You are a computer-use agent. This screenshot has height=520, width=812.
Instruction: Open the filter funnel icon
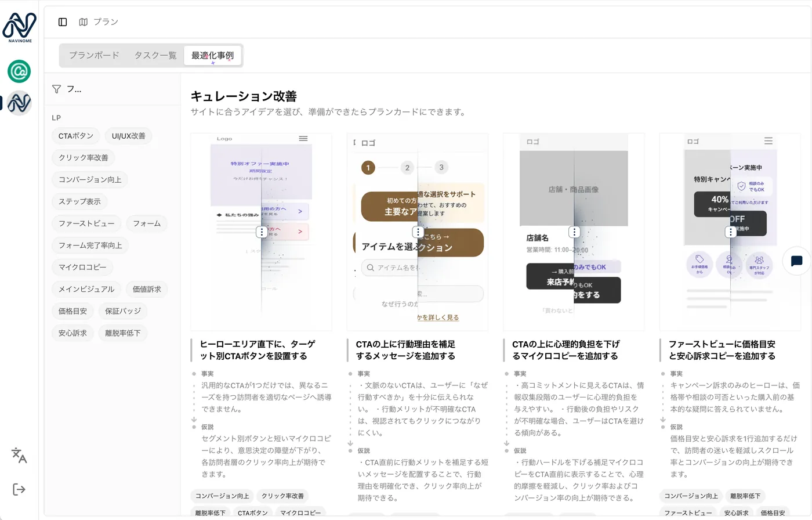[x=56, y=89]
